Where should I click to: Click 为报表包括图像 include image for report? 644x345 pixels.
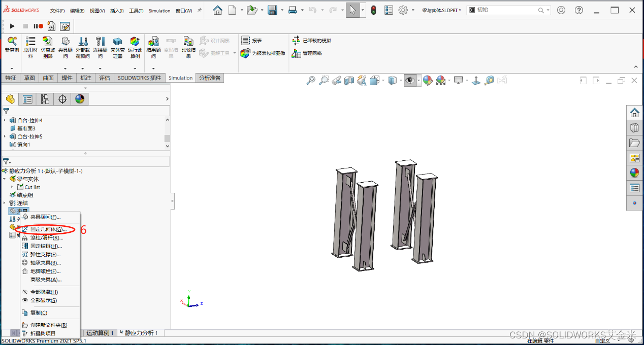(x=263, y=53)
